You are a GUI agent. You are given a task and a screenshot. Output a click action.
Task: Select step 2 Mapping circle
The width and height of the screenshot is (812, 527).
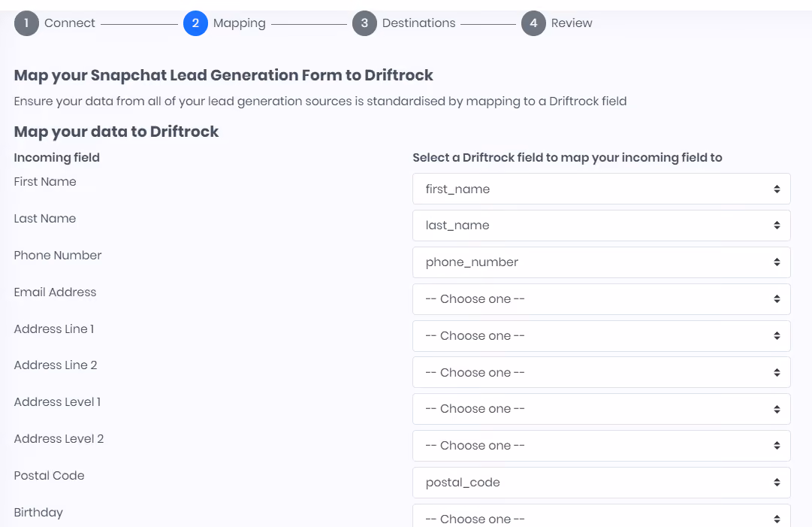(195, 23)
